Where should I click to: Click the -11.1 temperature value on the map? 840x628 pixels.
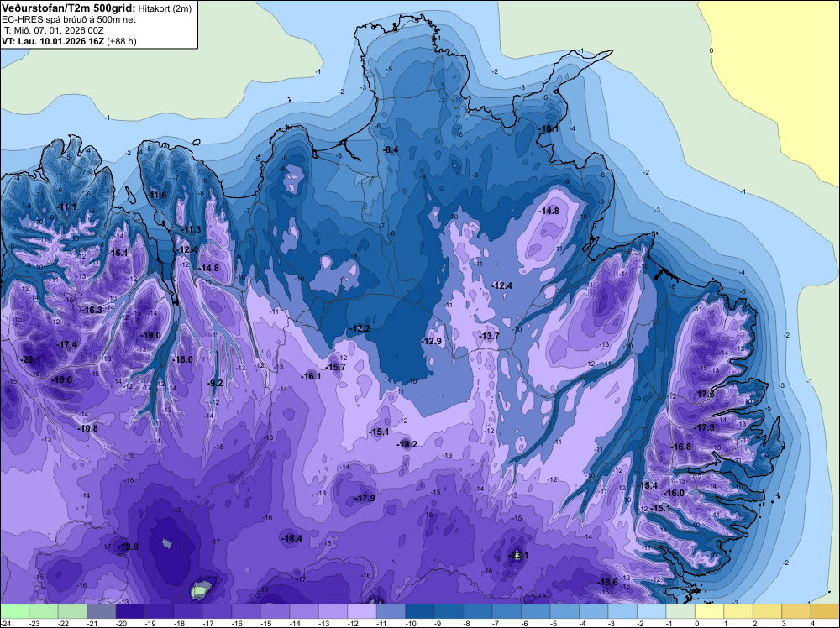pos(66,207)
